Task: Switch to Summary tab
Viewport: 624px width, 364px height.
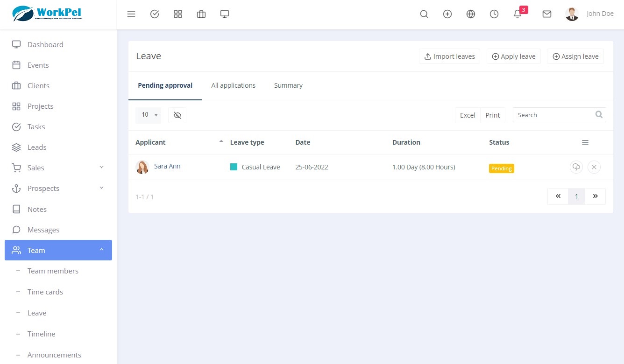Action: tap(288, 85)
